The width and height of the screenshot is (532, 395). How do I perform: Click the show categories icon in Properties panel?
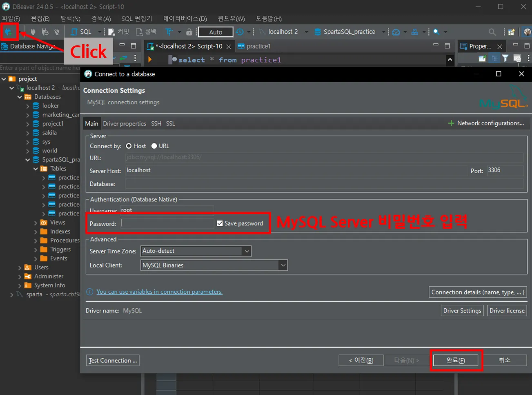click(x=494, y=58)
